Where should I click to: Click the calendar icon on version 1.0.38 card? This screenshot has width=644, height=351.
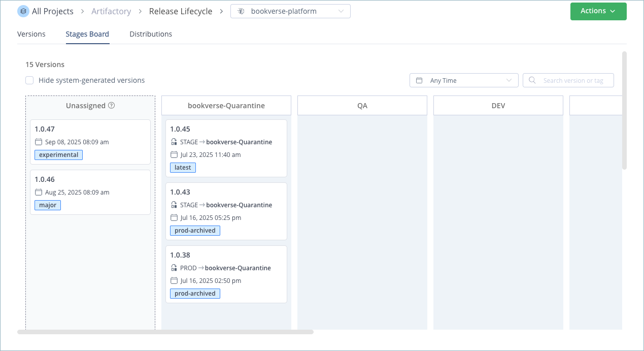[174, 280]
